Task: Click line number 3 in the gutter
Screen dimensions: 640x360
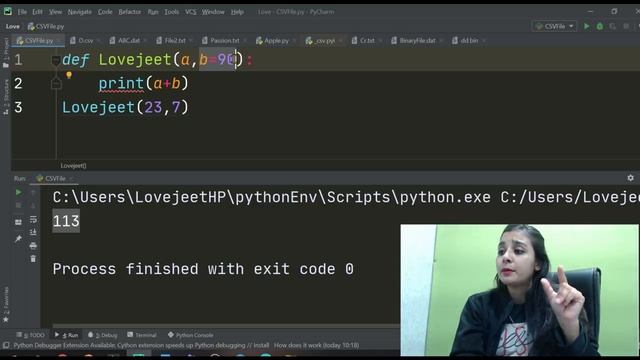Action: point(18,107)
